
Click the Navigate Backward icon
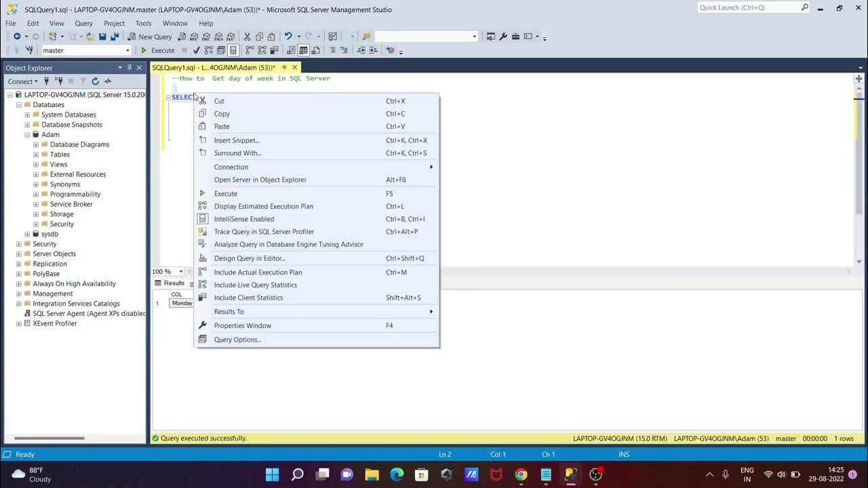pyautogui.click(x=17, y=37)
